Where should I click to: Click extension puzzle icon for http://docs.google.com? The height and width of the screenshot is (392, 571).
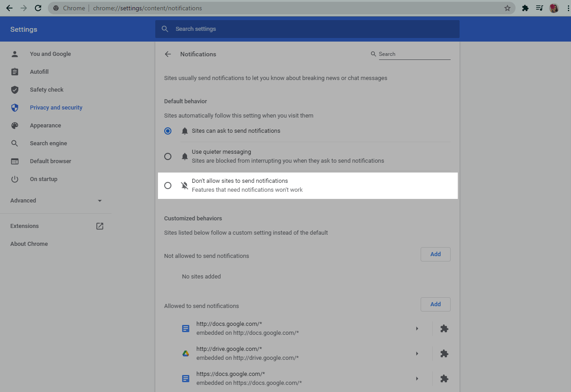point(444,329)
